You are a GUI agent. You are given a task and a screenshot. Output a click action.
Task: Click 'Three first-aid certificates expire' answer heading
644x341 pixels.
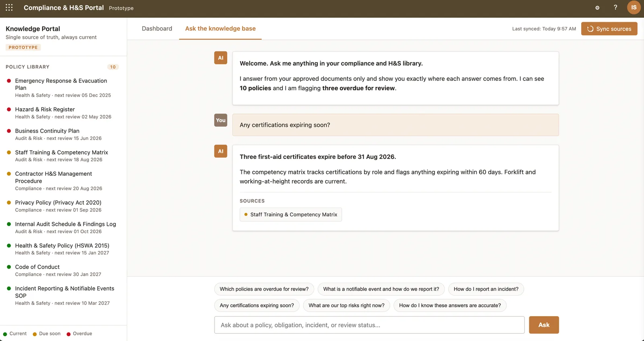point(318,157)
